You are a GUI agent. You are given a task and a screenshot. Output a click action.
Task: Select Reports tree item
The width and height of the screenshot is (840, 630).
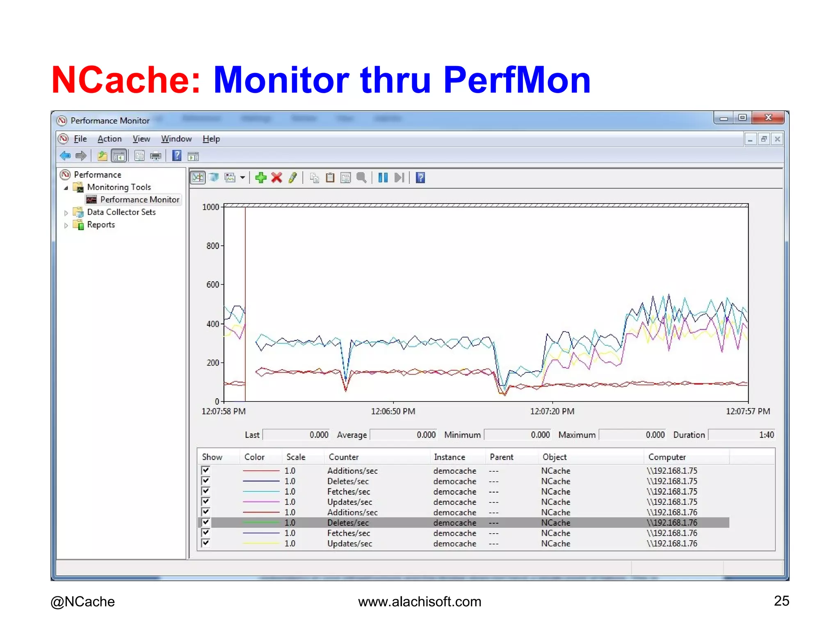pos(101,225)
